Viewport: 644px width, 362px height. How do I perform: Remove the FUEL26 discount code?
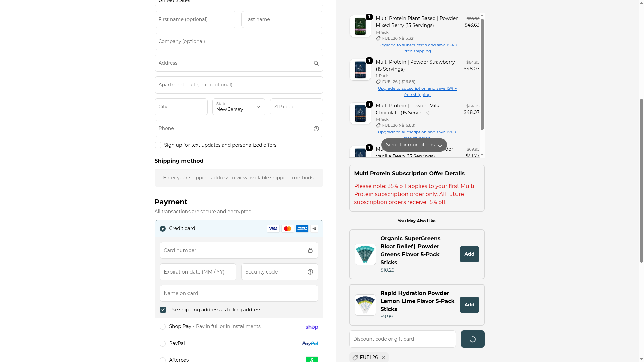tap(383, 358)
